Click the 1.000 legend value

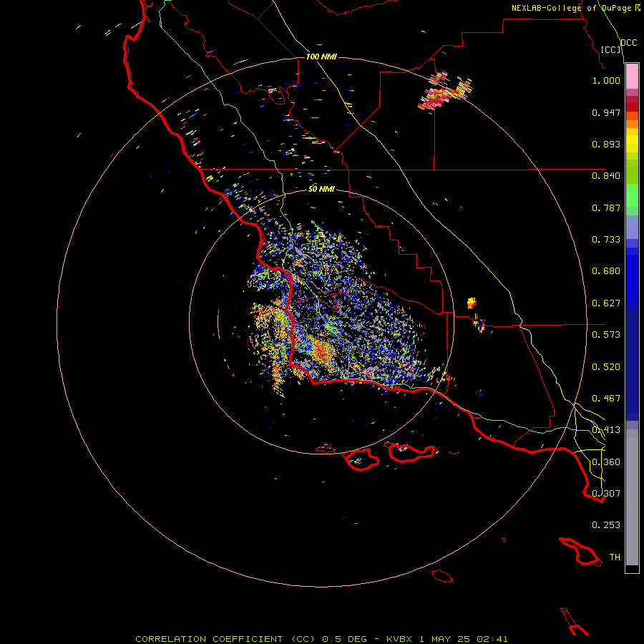pos(606,81)
